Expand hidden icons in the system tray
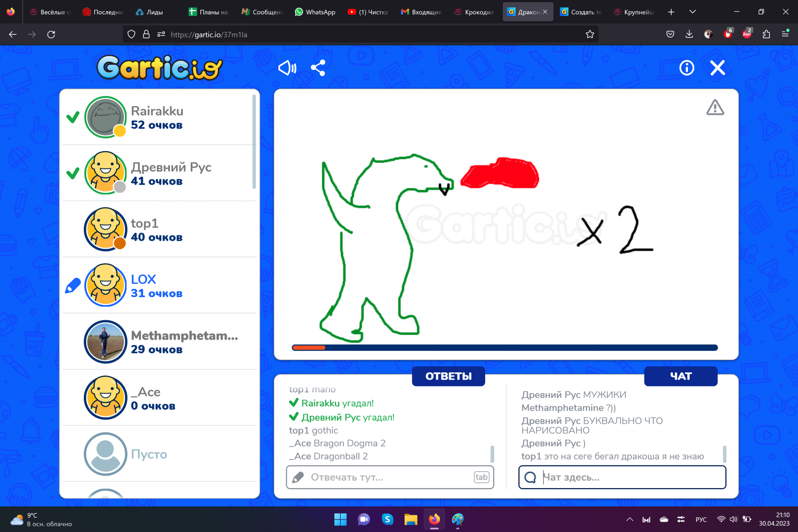Viewport: 798px width, 532px height. 630,519
